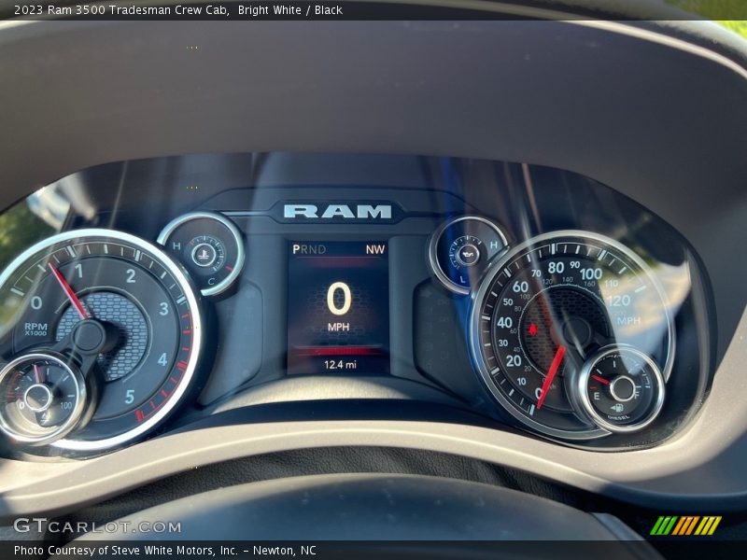Click the digital speed readout 0

[339, 299]
